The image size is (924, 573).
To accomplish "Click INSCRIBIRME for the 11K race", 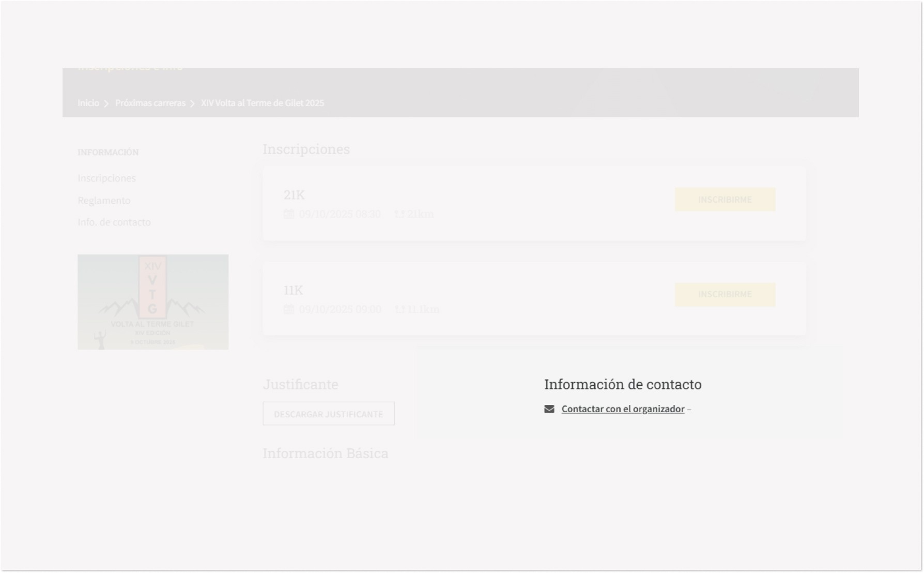I will [x=725, y=294].
